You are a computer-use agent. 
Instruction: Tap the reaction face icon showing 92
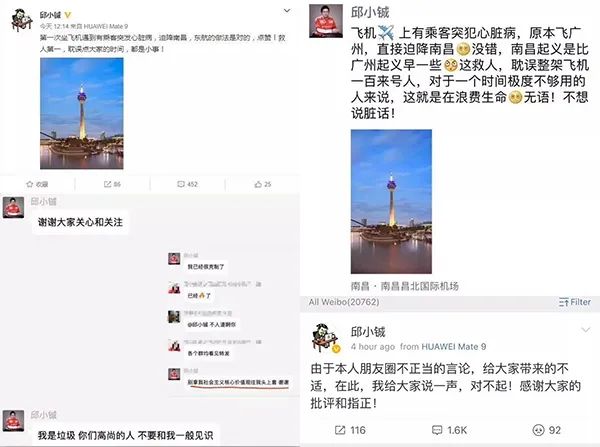tap(538, 430)
